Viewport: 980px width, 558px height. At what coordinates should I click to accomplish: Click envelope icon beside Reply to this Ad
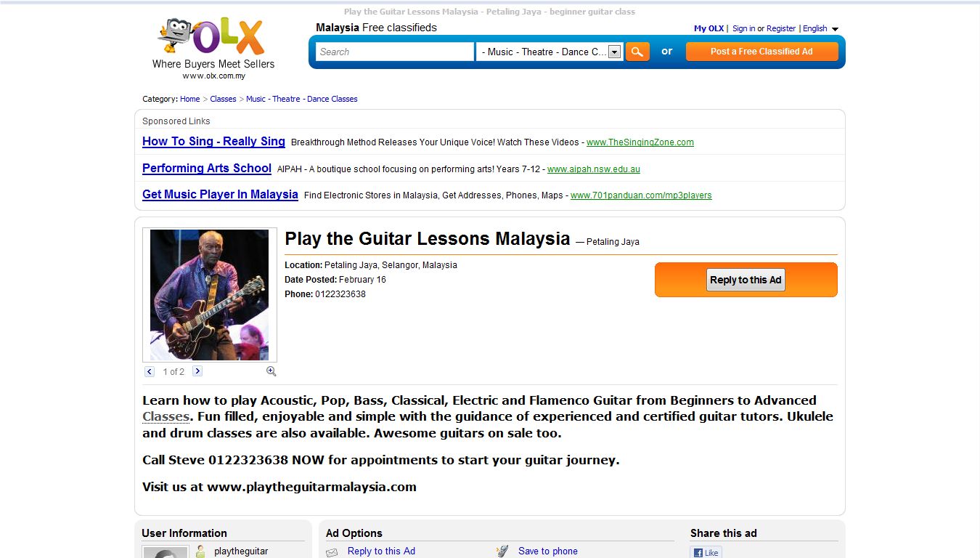coord(332,552)
